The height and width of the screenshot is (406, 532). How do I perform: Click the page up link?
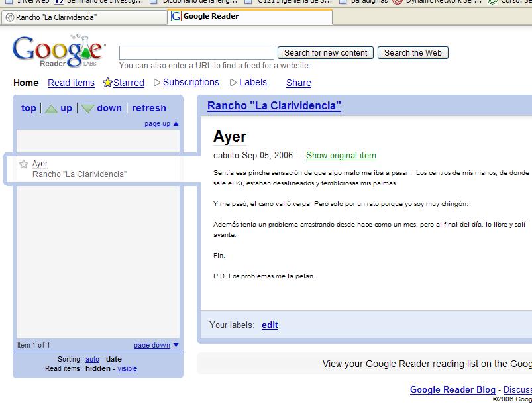click(157, 123)
